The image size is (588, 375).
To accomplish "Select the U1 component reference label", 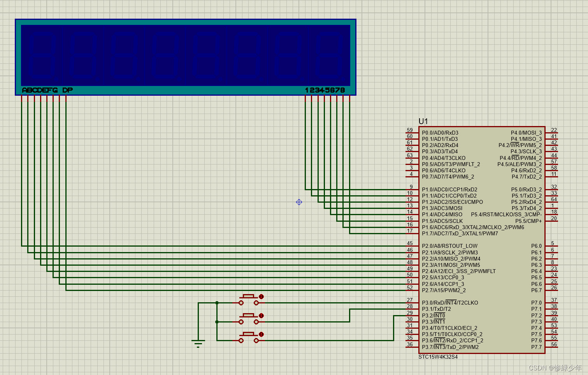I will tap(423, 121).
